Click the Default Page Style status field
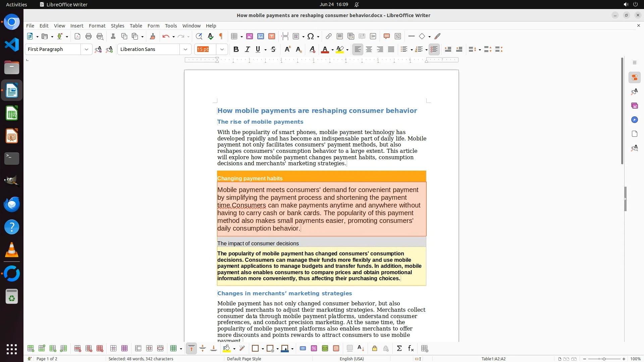 pos(244,359)
